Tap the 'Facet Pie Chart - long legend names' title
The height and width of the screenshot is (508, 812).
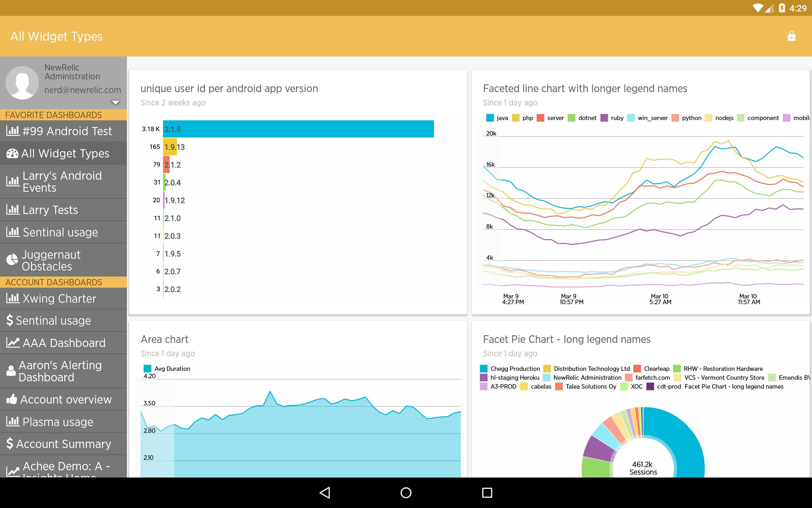pos(567,339)
